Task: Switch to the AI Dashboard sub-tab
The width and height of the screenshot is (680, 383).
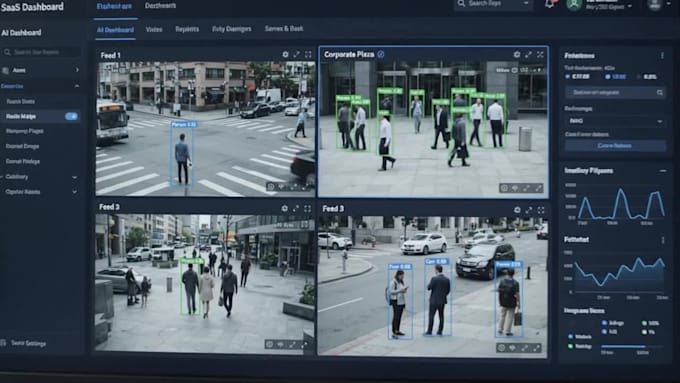Action: pyautogui.click(x=115, y=30)
